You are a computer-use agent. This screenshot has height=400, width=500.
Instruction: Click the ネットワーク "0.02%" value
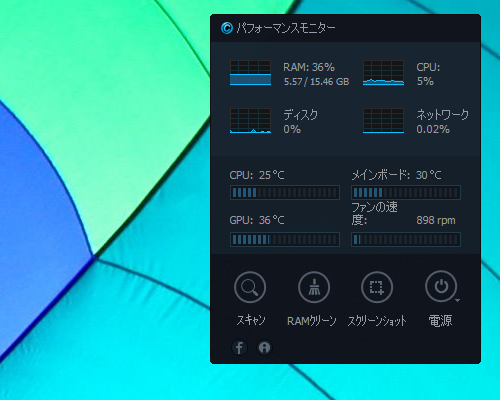click(433, 129)
